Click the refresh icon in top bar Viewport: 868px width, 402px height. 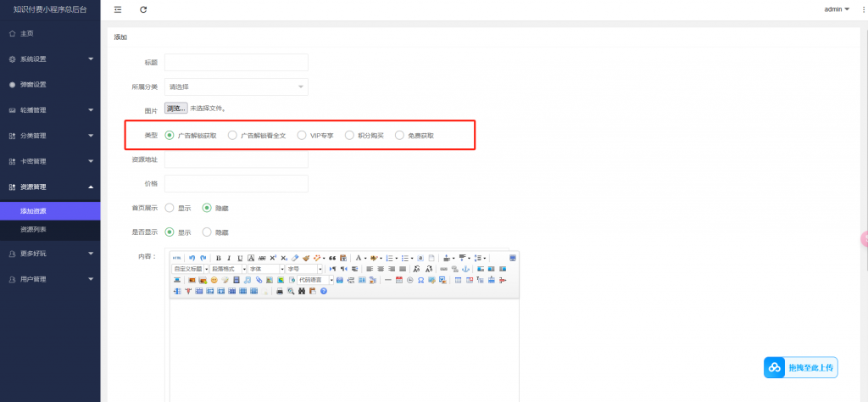click(143, 9)
